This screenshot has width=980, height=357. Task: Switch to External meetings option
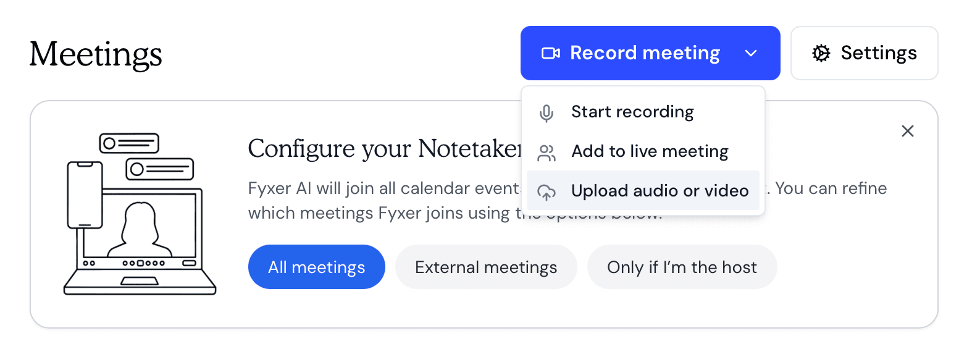click(x=486, y=267)
